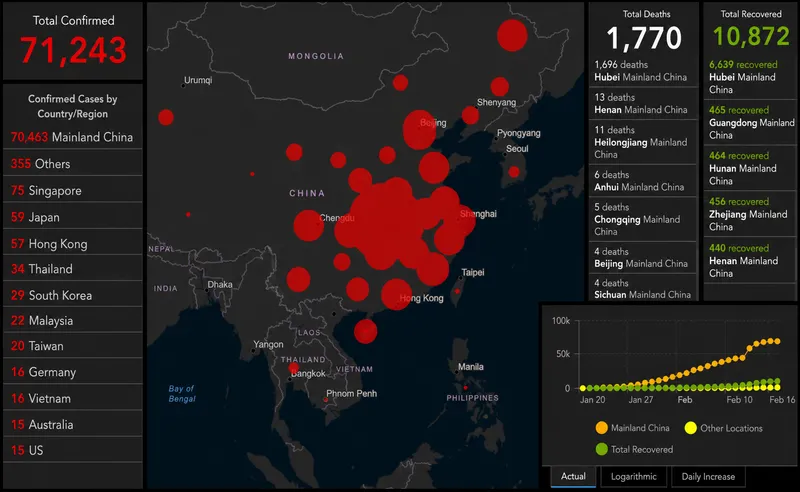Click the Shenyang map label
The width and height of the screenshot is (800, 492).
496,102
